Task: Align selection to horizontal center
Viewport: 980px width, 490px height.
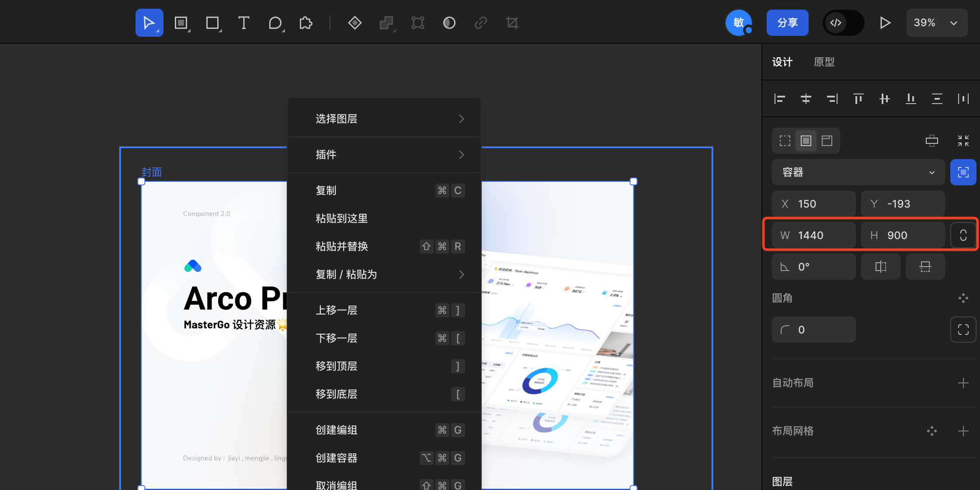Action: [806, 99]
